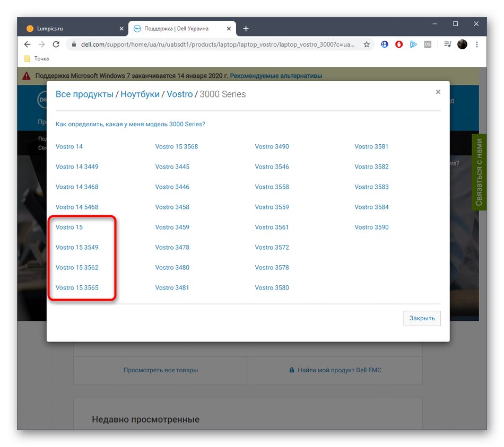Select Vostro 3480
504x447 pixels.
(172, 268)
